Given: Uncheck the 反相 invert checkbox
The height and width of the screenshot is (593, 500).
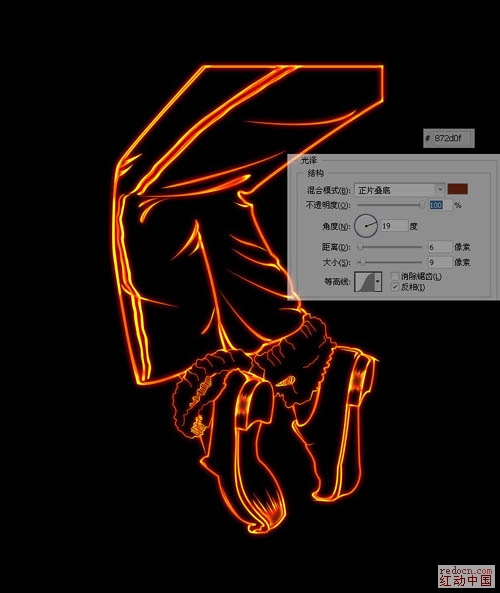Looking at the screenshot, I should coord(395,287).
